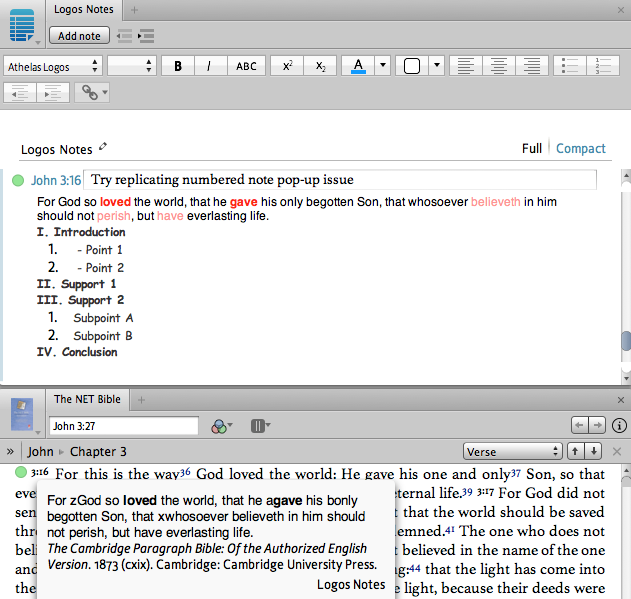
Task: Edit the Logos Notes title pencil icon
Action: tap(103, 147)
